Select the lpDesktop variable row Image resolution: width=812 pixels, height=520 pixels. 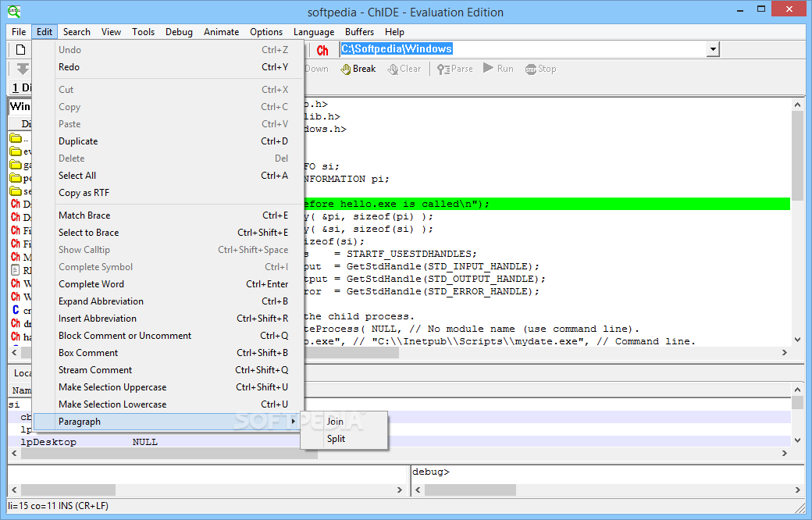pyautogui.click(x=399, y=442)
